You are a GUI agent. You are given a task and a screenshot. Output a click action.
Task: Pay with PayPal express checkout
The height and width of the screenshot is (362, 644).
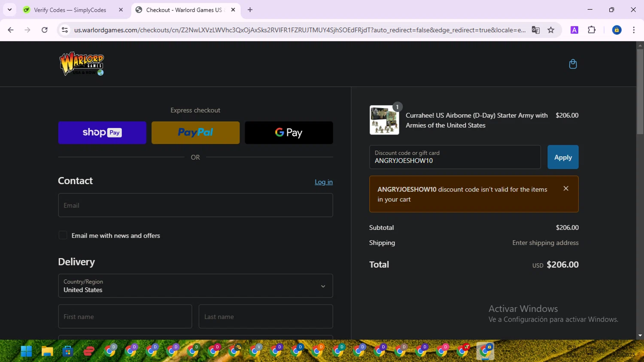point(195,132)
